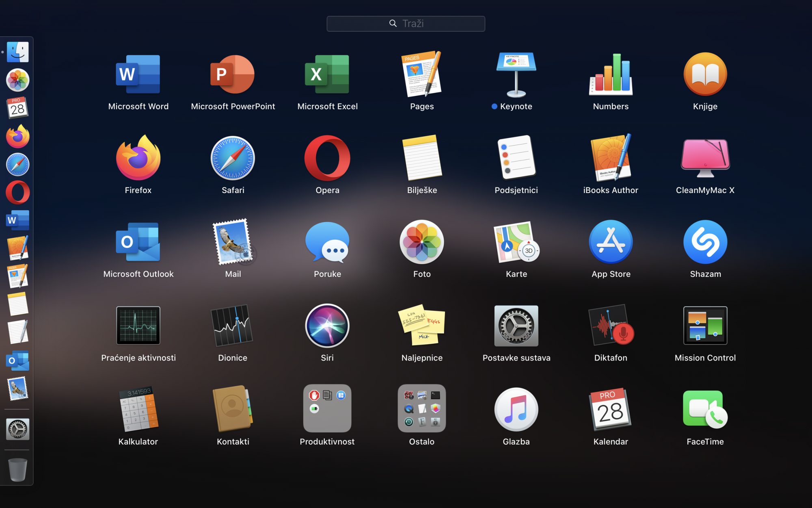
Task: Expand the Produktivnost folder
Action: coord(327,409)
